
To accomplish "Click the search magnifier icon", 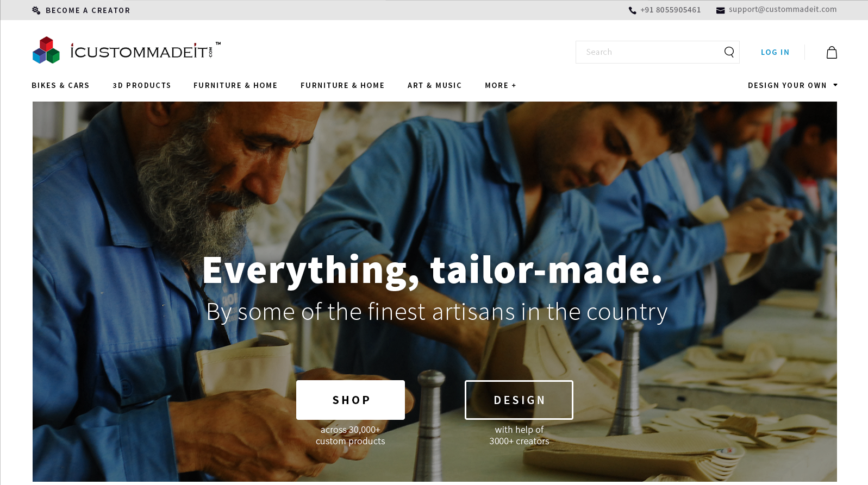I will tap(729, 52).
